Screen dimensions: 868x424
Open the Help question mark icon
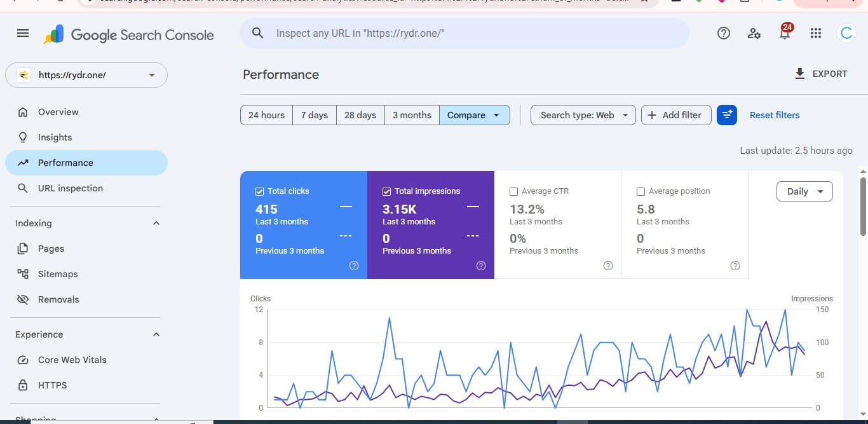point(723,34)
